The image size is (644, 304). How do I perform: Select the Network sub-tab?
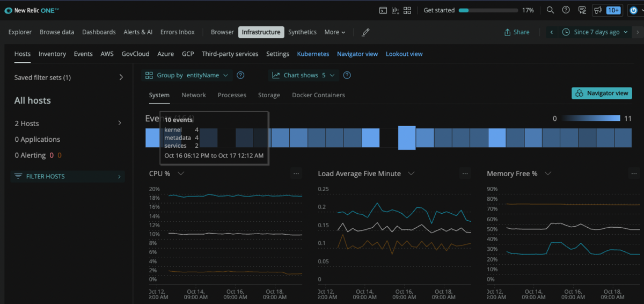[x=194, y=95]
